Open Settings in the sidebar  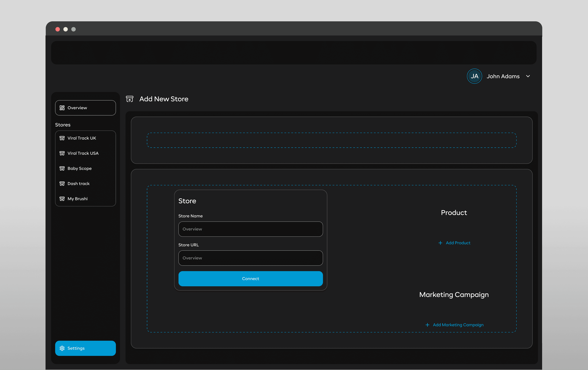(x=85, y=348)
